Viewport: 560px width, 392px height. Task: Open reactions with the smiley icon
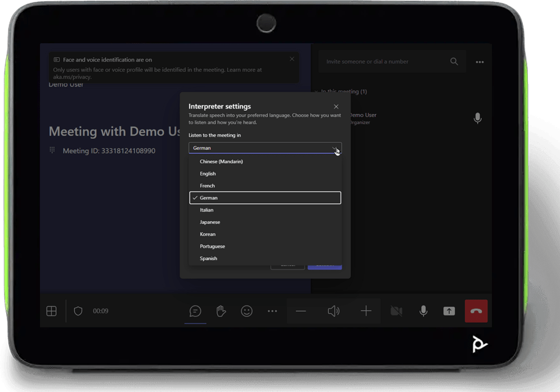coord(247,311)
